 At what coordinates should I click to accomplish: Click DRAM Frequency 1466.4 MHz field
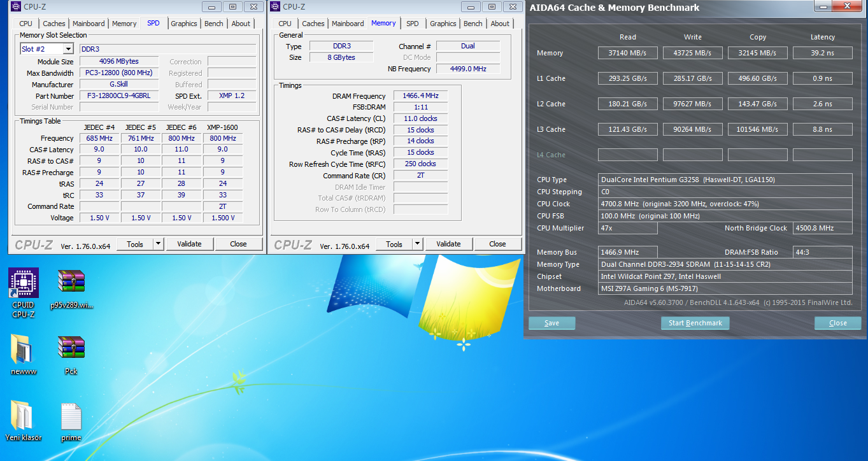pos(420,96)
